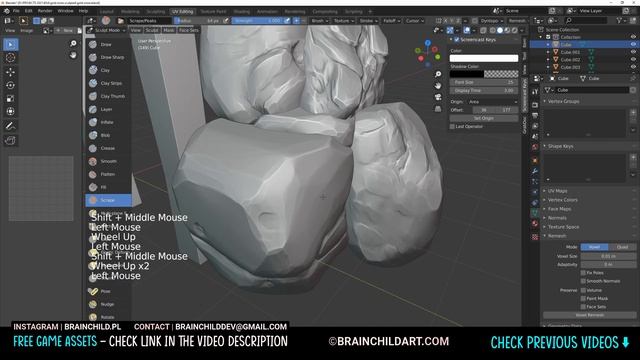The image size is (640, 360).
Task: Click the white Color swatch
Action: click(x=484, y=58)
